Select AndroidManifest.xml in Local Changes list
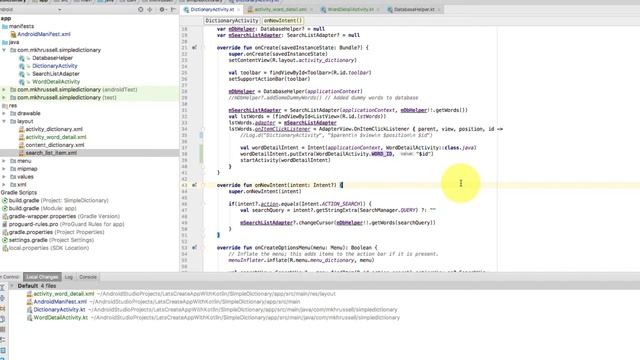Image resolution: width=640 pixels, height=360 pixels. 60,302
